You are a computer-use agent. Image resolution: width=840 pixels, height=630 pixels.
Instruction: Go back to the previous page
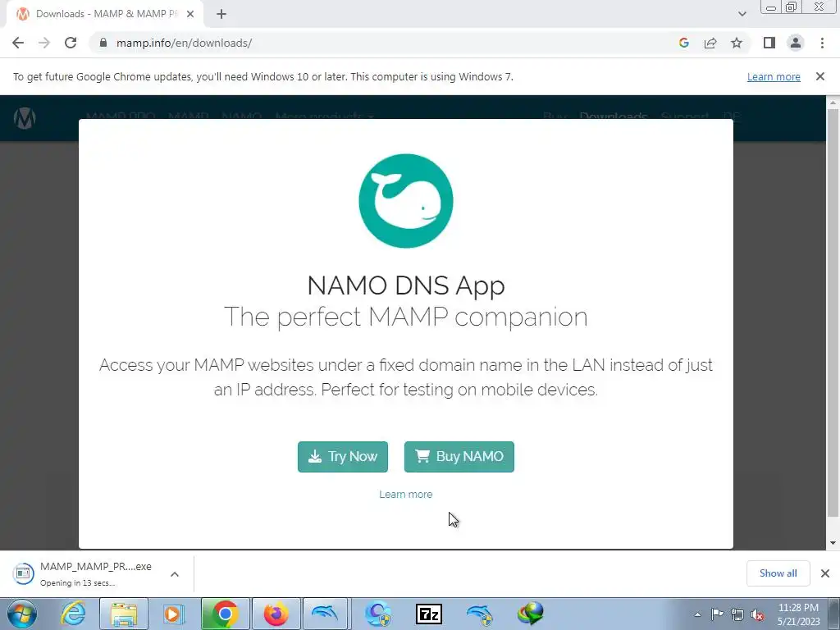tap(18, 43)
